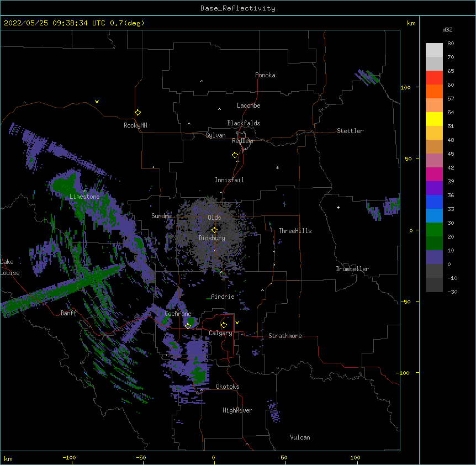Select the magenta 39–42 dBZ legend swatch

tap(434, 174)
